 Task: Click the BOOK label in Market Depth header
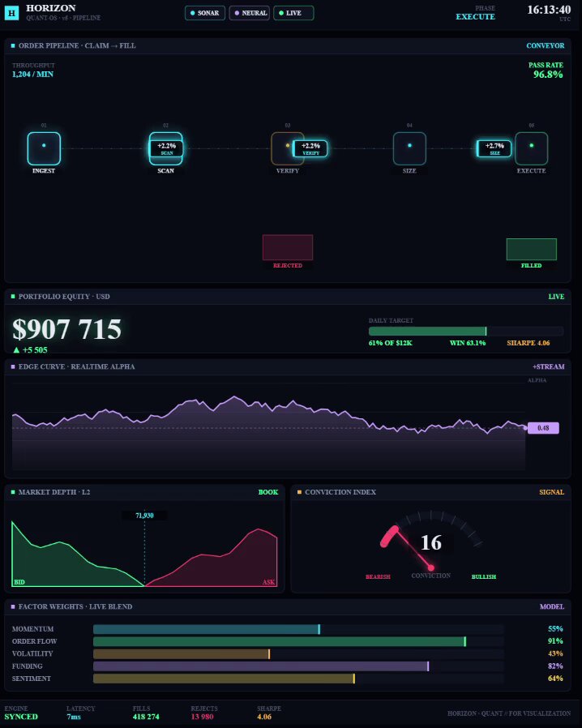267,492
